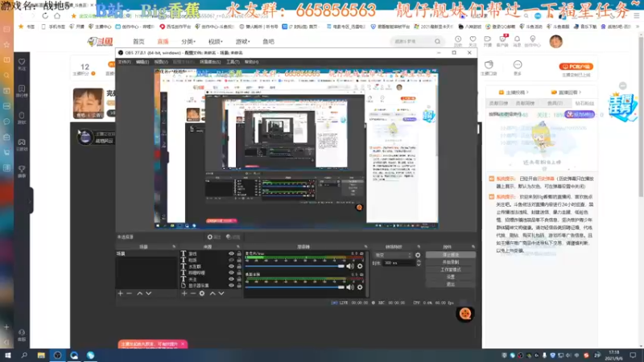Screen dimensions: 644x362
Task: Expand the Douyu 视频 navigation dropdown
Action: [x=215, y=42]
